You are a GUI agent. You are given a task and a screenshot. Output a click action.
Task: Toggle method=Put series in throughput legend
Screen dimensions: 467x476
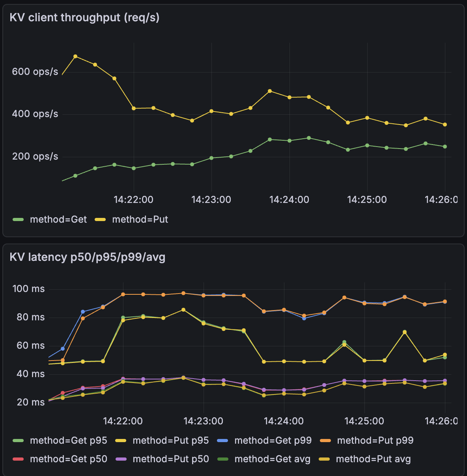coord(140,219)
